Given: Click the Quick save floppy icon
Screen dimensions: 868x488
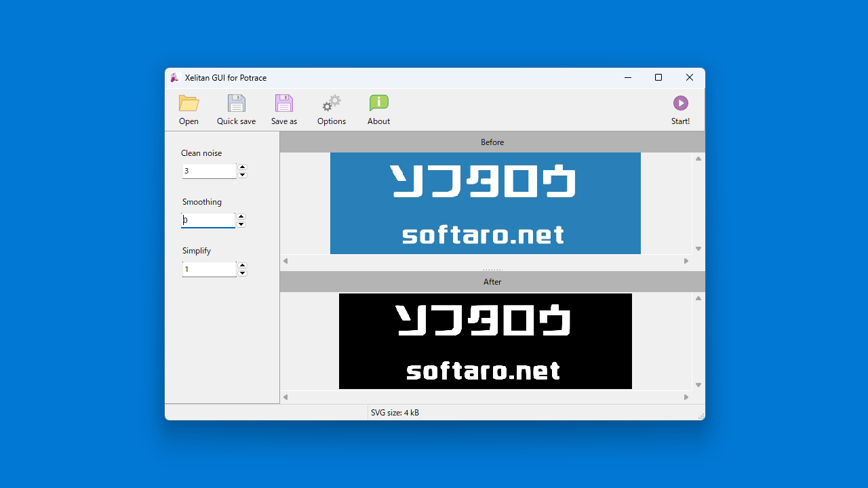Looking at the screenshot, I should point(236,103).
